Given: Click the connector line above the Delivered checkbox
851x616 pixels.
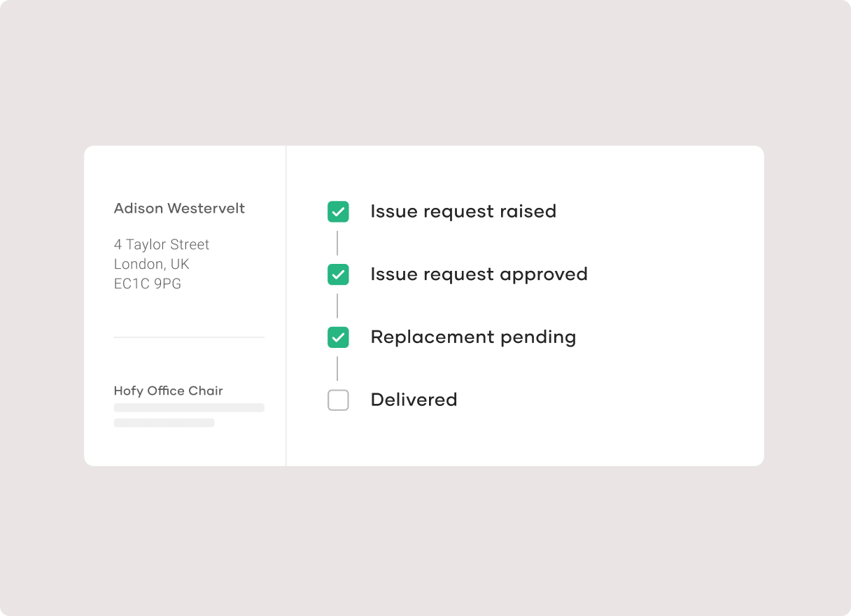Looking at the screenshot, I should [337, 369].
